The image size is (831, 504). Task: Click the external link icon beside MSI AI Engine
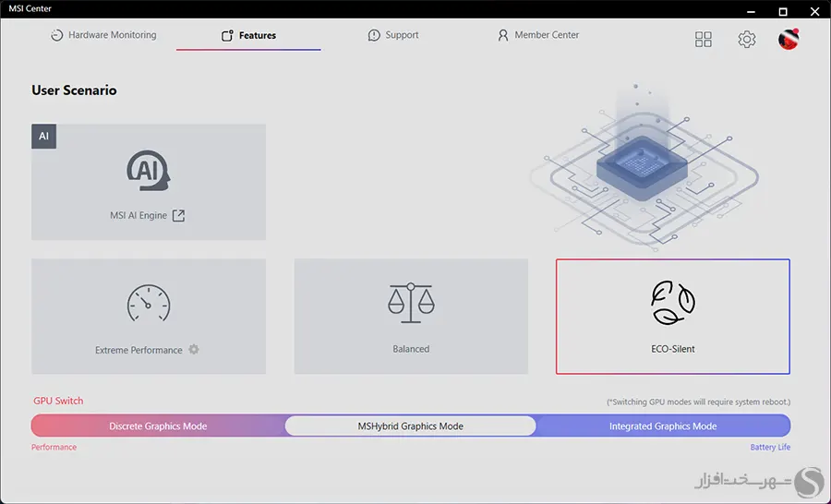(x=179, y=216)
